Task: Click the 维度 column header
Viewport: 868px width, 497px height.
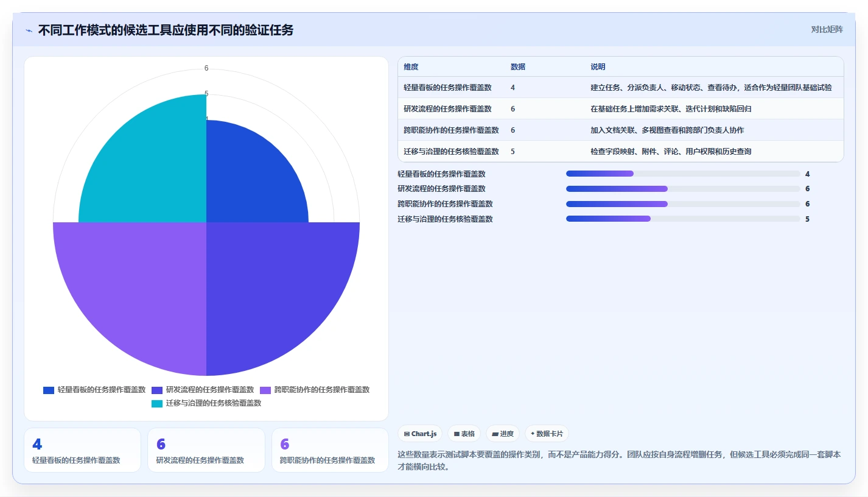Action: tap(411, 67)
